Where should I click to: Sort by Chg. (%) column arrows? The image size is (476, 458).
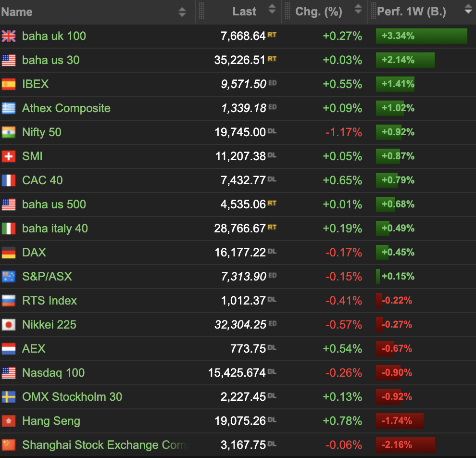click(x=358, y=10)
